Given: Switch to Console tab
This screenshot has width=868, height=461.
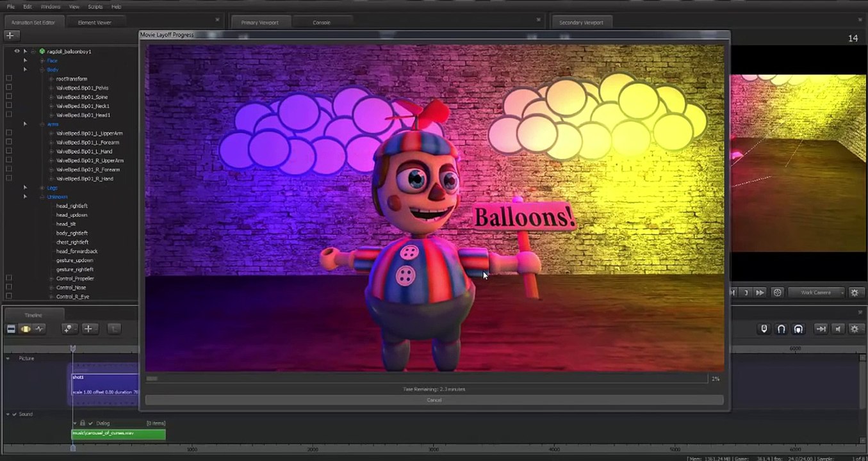Looking at the screenshot, I should (321, 22).
